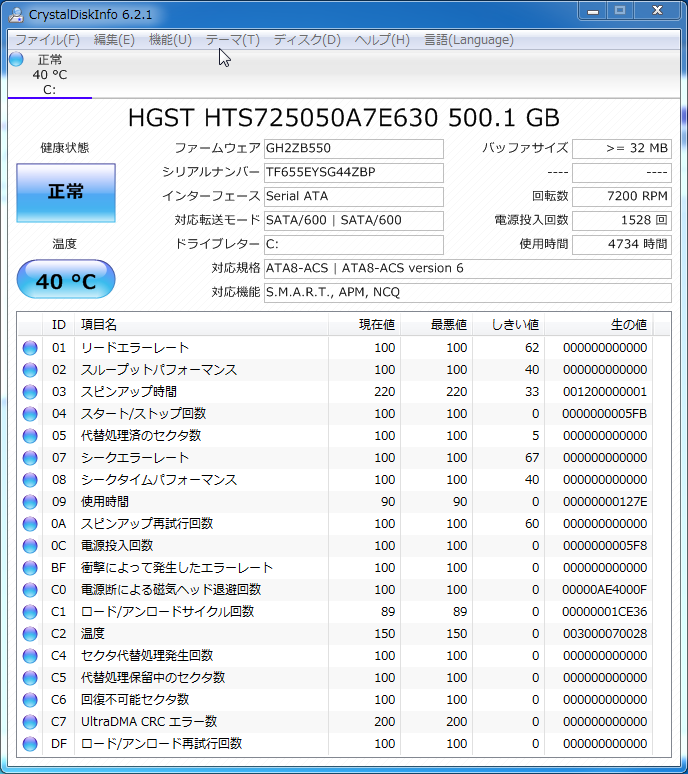
Task: Open the 編集(E) menu
Action: click(114, 39)
